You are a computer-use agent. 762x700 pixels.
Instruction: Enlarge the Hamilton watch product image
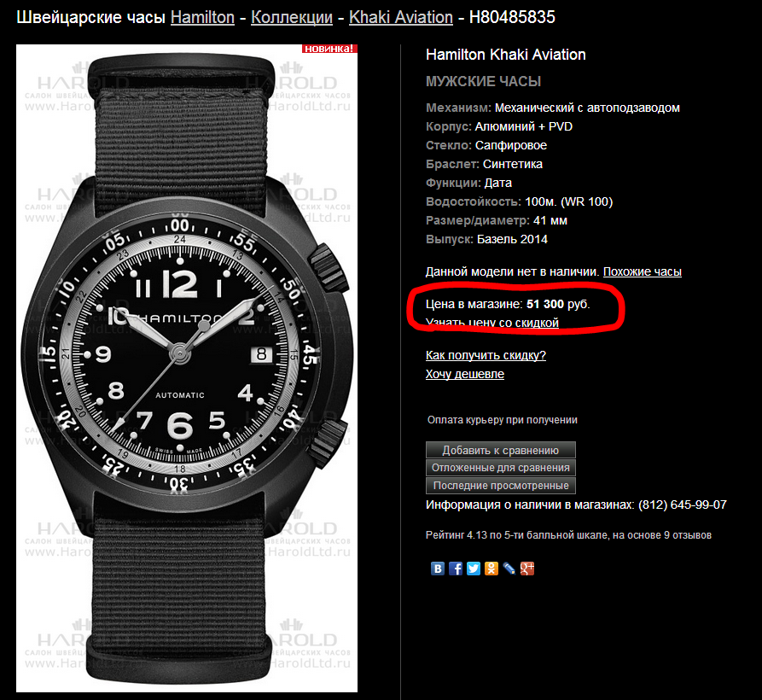pos(187,368)
